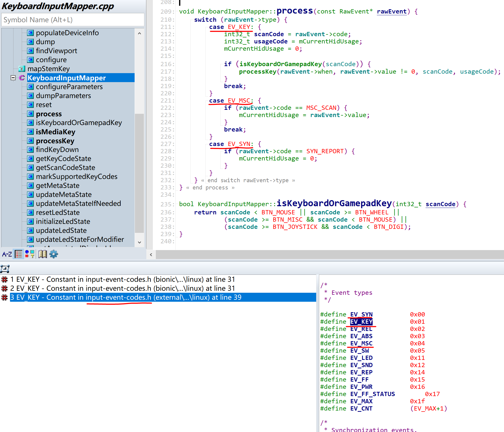Click the highlighted EV_KEY define in preview
Image resolution: width=504 pixels, height=432 pixels.
click(361, 322)
